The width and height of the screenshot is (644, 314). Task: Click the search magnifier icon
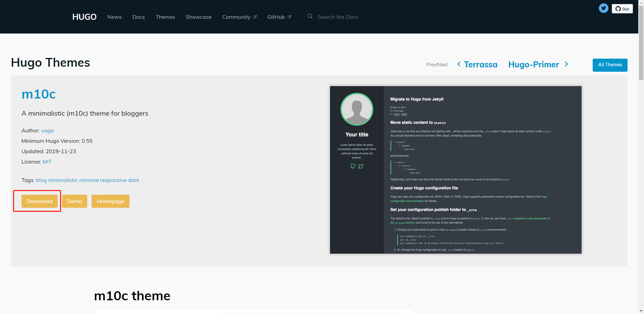point(310,16)
